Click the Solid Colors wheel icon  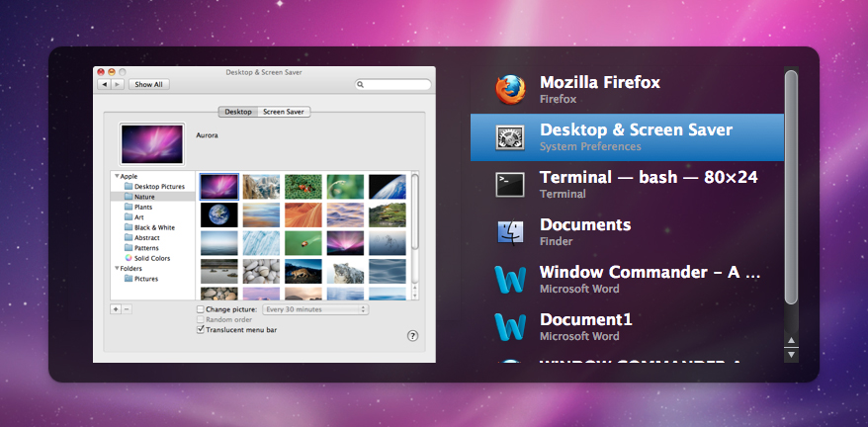pyautogui.click(x=129, y=258)
